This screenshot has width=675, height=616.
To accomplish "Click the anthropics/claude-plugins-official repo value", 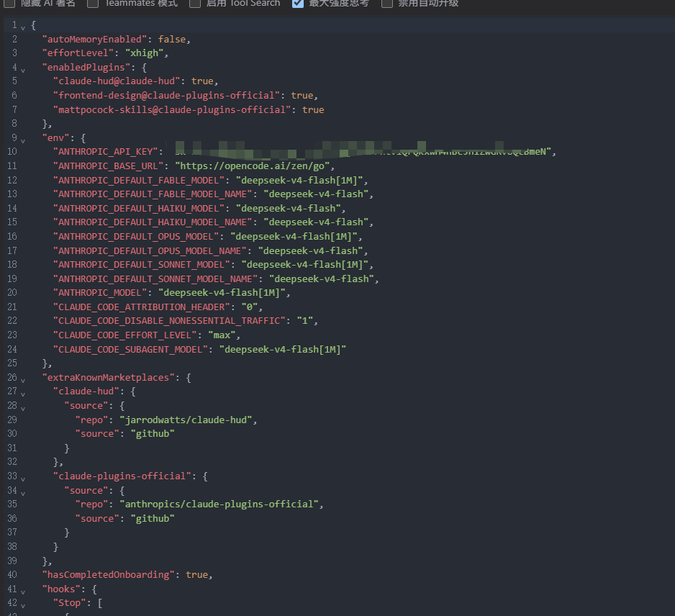I will (219, 504).
